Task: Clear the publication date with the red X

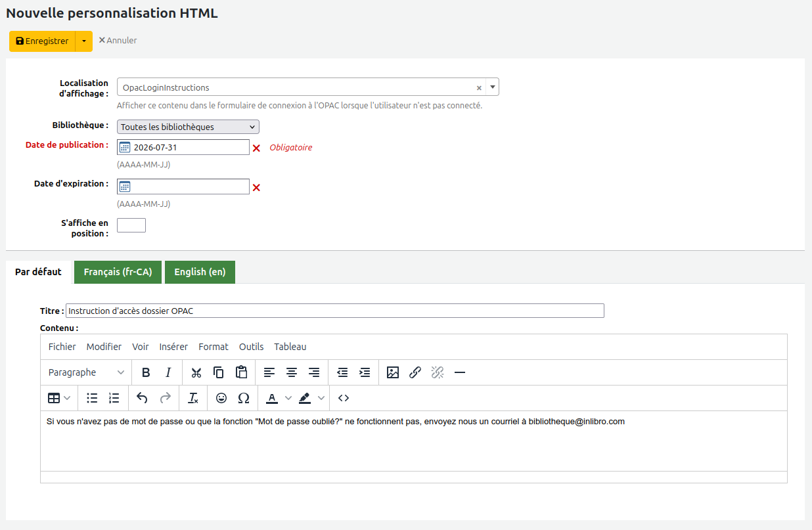Action: 256,148
